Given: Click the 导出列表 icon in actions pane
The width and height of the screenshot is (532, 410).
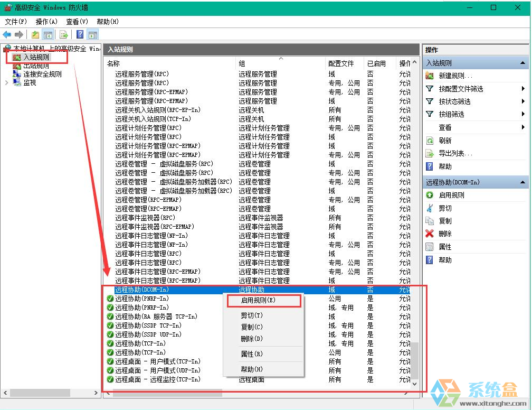Looking at the screenshot, I should click(430, 154).
